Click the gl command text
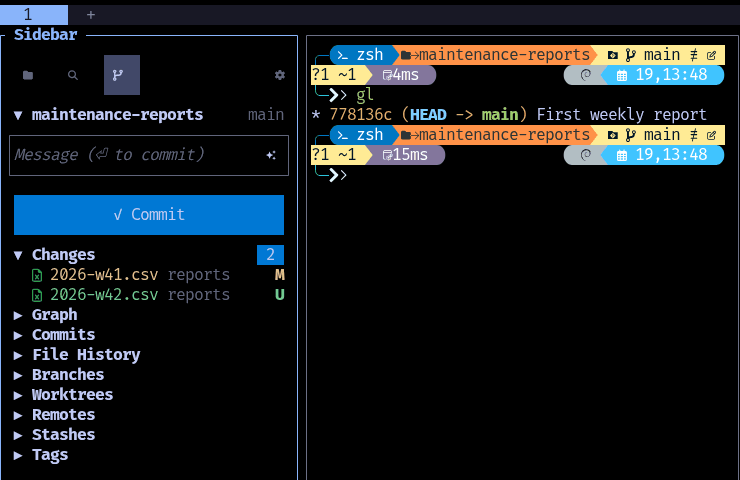 (x=365, y=95)
